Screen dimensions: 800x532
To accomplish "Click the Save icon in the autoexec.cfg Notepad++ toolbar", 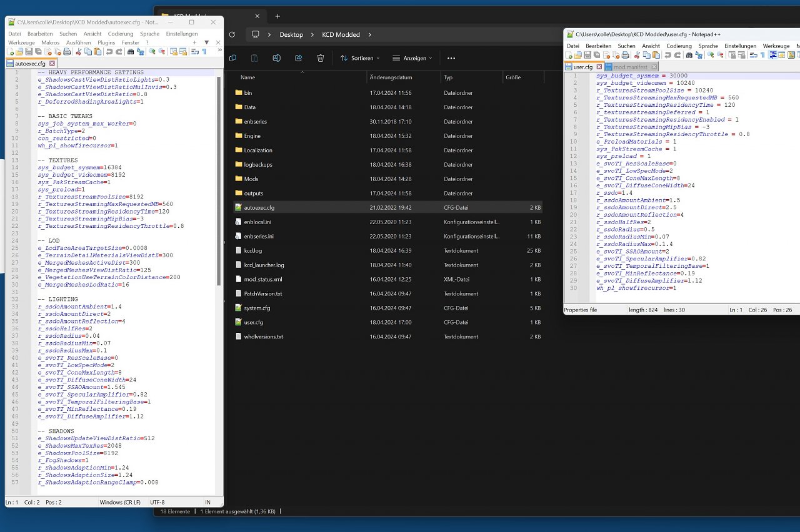I will [29, 51].
